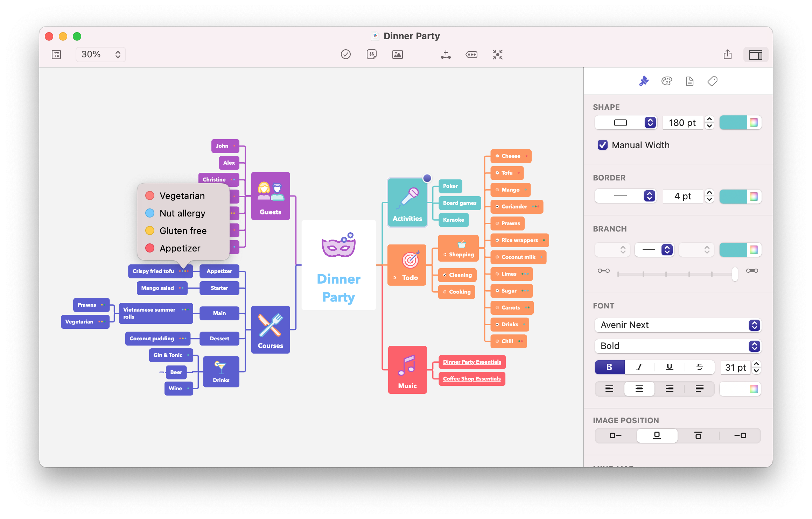The image size is (812, 519).
Task: Switch to the Note document tab
Action: pyautogui.click(x=689, y=81)
